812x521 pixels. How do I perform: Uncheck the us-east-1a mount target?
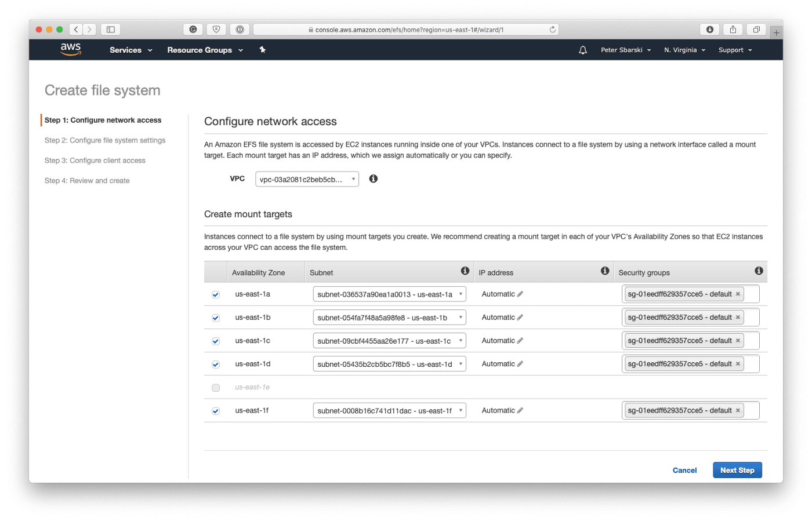pyautogui.click(x=216, y=294)
